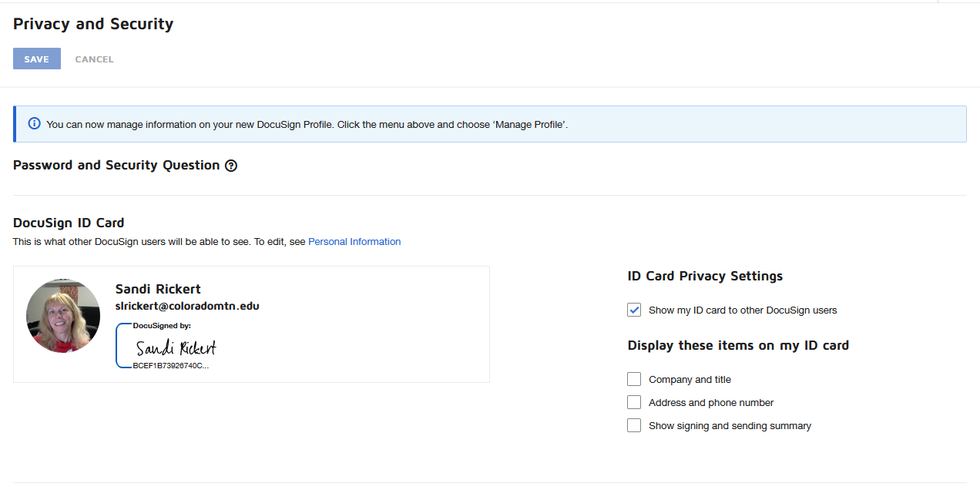Tick Show signing and sending summary
This screenshot has height=500, width=980.
click(x=634, y=425)
